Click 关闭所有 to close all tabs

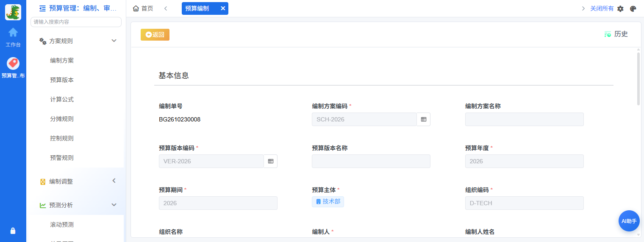pos(602,8)
